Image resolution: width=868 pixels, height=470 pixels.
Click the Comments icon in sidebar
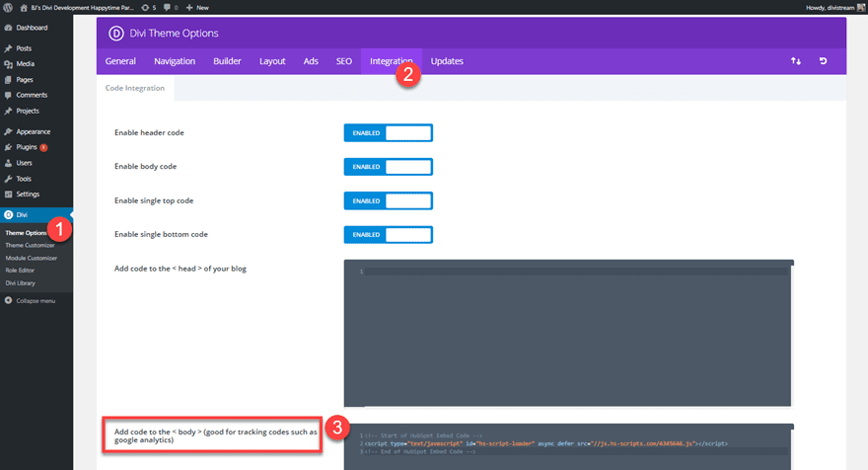pos(8,96)
